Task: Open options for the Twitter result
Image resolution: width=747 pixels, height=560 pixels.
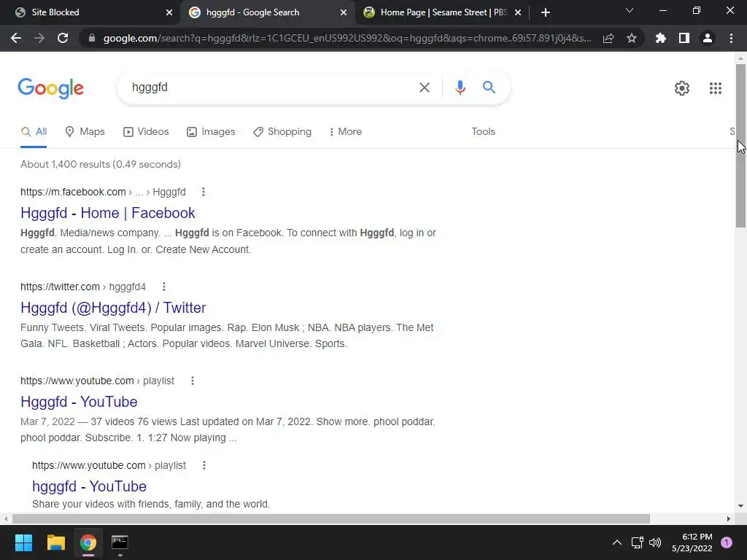Action: coord(164,287)
